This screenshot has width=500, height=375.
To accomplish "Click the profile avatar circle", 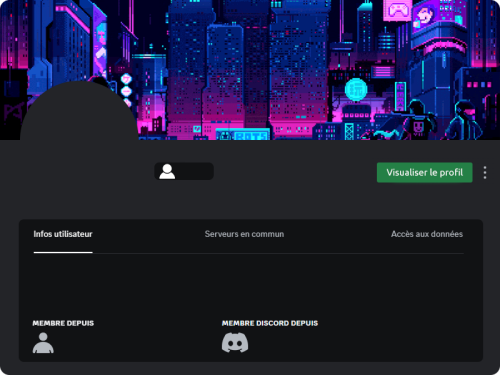I will (x=79, y=140).
